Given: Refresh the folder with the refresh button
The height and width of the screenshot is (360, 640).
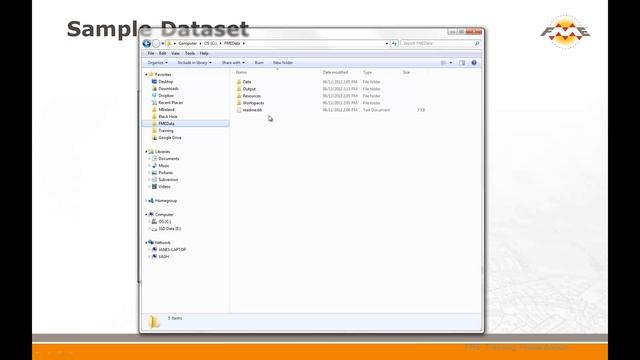Looking at the screenshot, I should click(394, 43).
